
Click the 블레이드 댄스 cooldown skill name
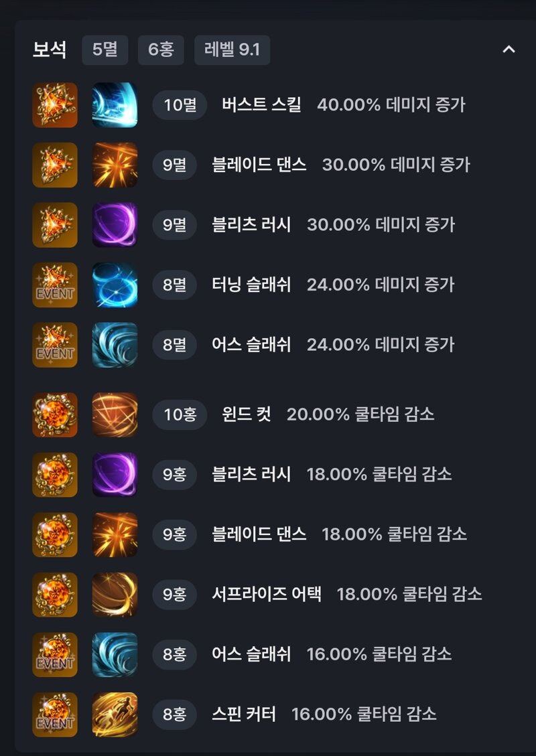coord(259,534)
